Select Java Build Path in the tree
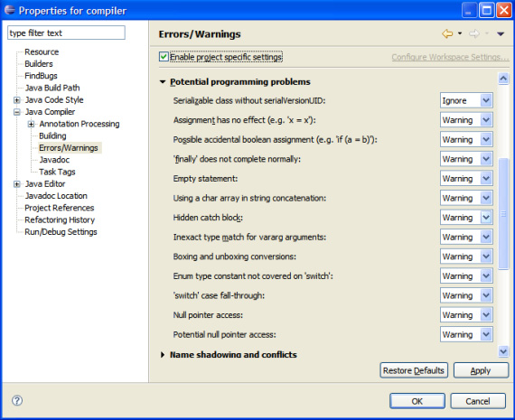 [52, 88]
